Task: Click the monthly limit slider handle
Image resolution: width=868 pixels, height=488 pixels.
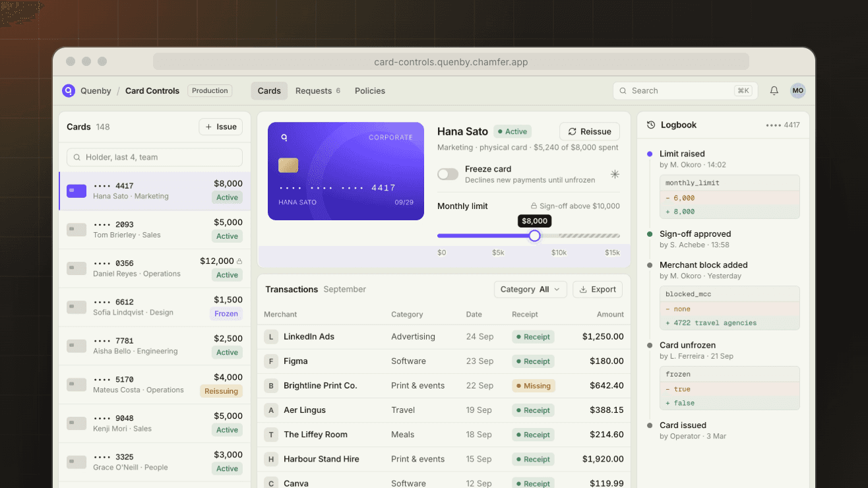Action: (x=535, y=235)
